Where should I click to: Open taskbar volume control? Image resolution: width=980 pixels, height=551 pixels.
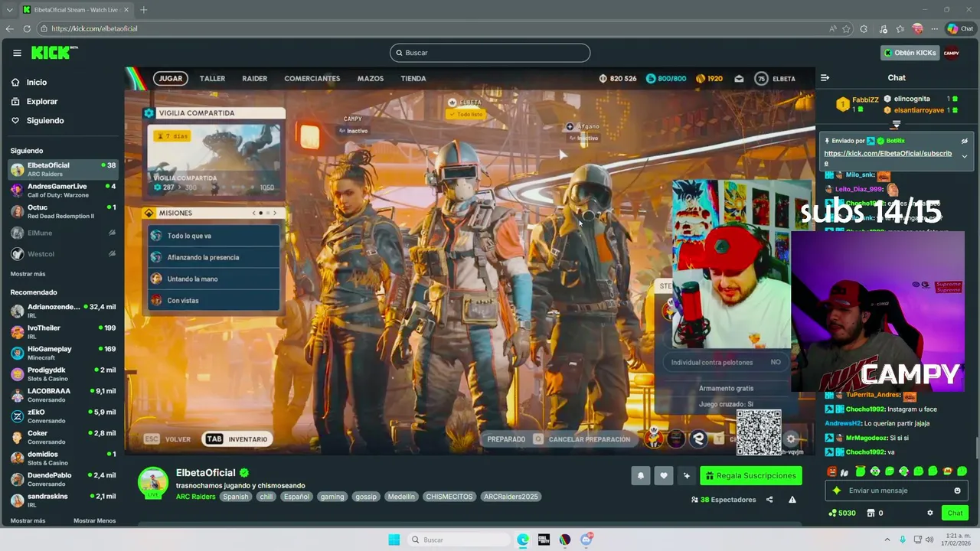[x=929, y=540]
